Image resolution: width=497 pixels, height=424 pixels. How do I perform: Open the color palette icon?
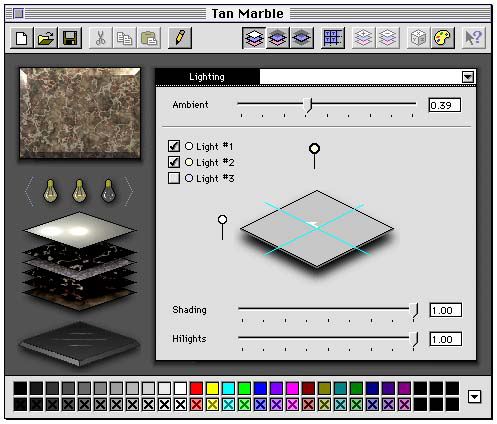(x=442, y=38)
